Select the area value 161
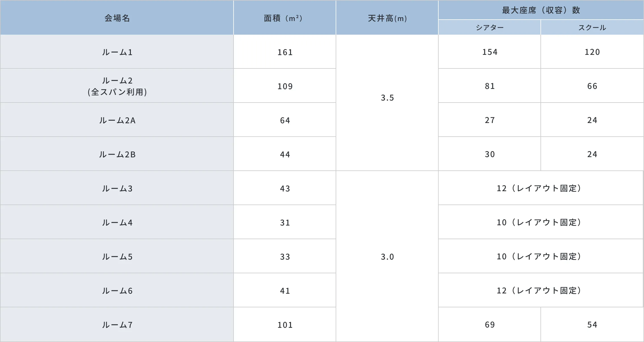Viewport: 644px width, 342px height. (285, 52)
